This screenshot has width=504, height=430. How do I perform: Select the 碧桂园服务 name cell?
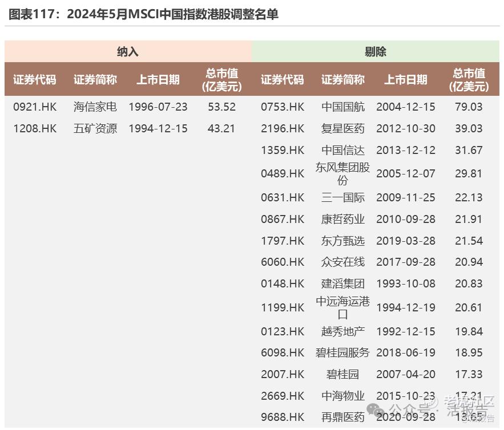pyautogui.click(x=342, y=352)
